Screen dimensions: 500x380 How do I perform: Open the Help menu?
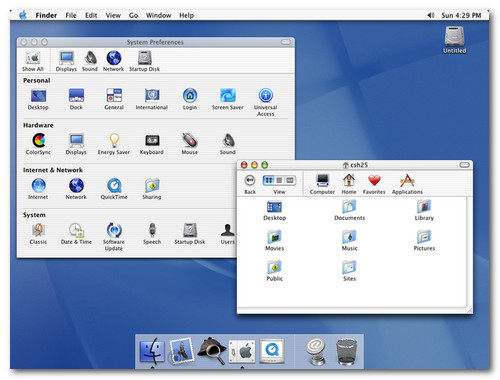click(x=186, y=15)
